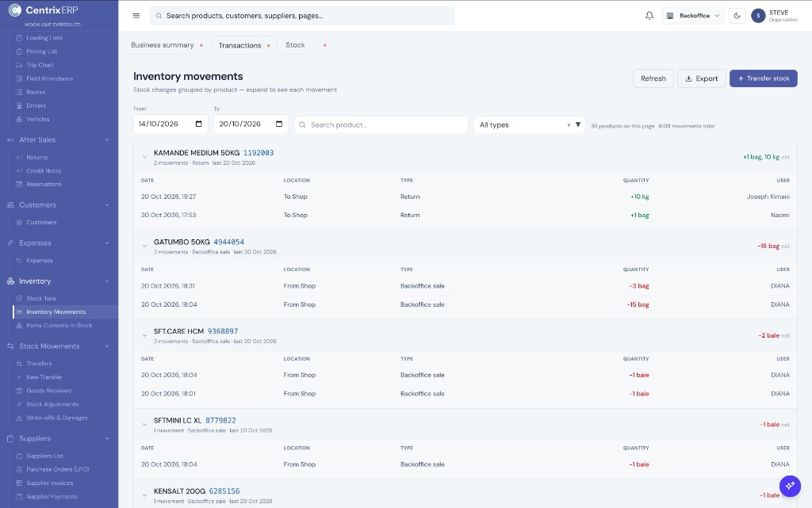The height and width of the screenshot is (508, 812).
Task: Click the Refresh button
Action: pos(653,78)
